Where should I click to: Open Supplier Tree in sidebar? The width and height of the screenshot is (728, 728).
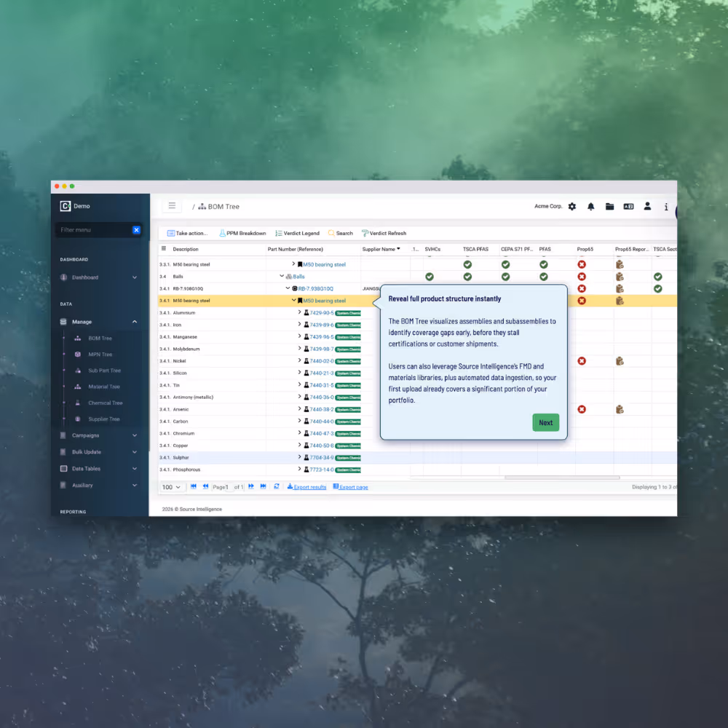103,419
